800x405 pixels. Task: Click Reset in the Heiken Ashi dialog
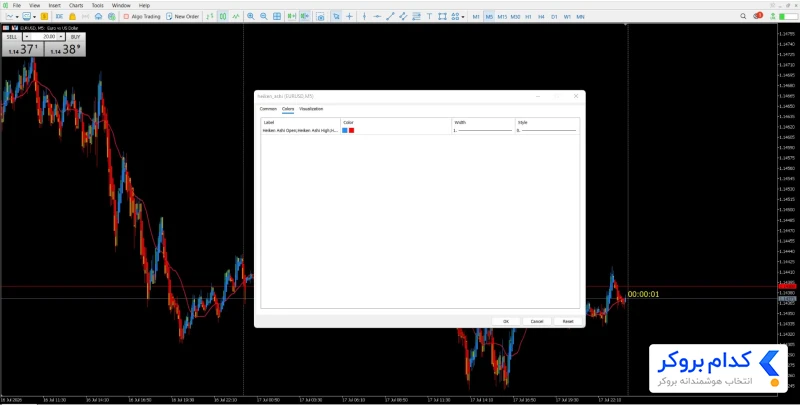point(568,321)
